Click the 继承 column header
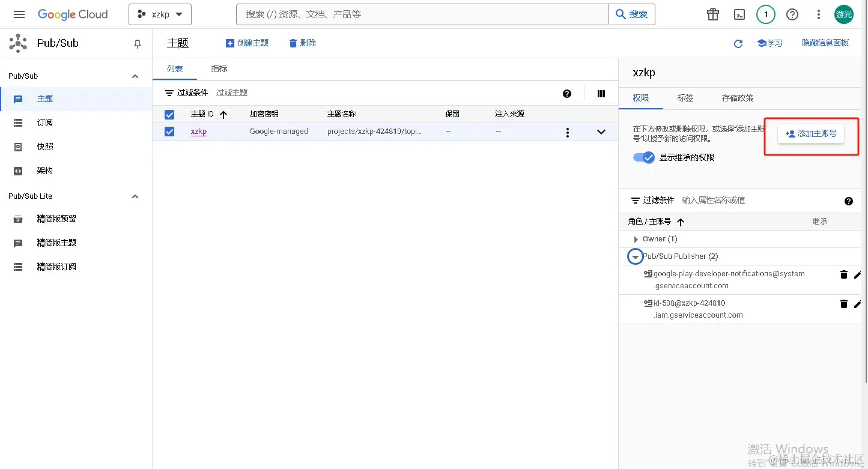Image resolution: width=868 pixels, height=469 pixels. coord(820,222)
